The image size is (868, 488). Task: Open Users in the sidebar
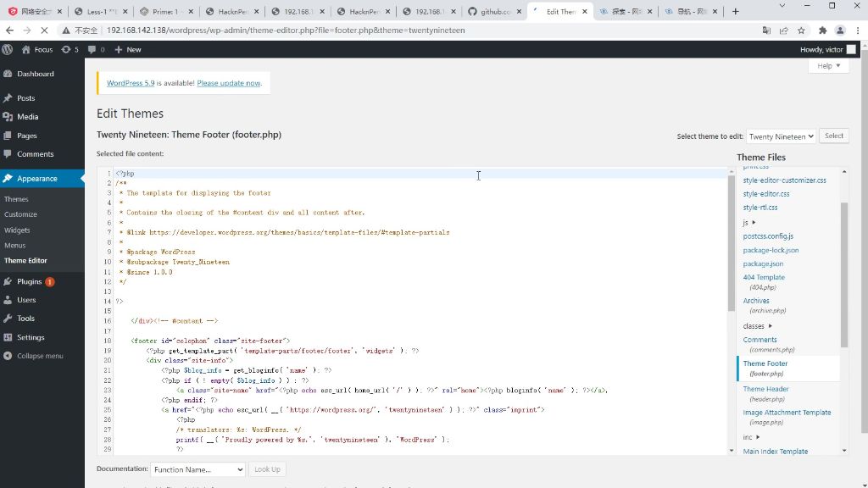tap(26, 300)
